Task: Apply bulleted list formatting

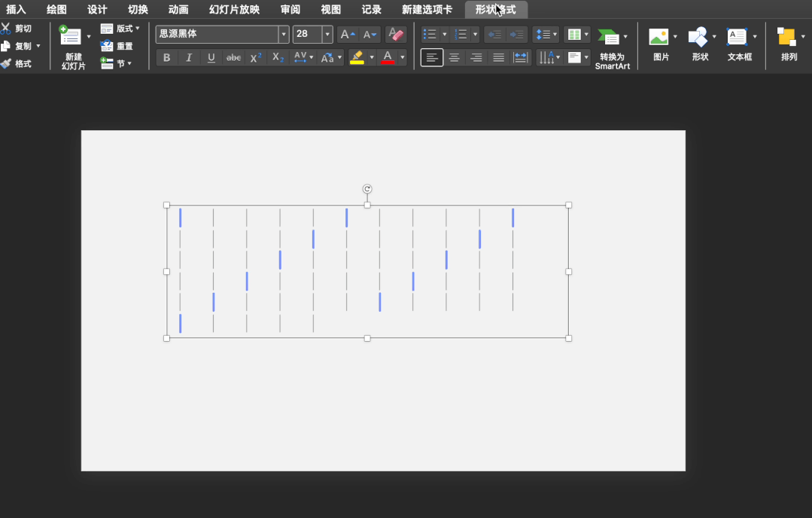Action: [430, 35]
